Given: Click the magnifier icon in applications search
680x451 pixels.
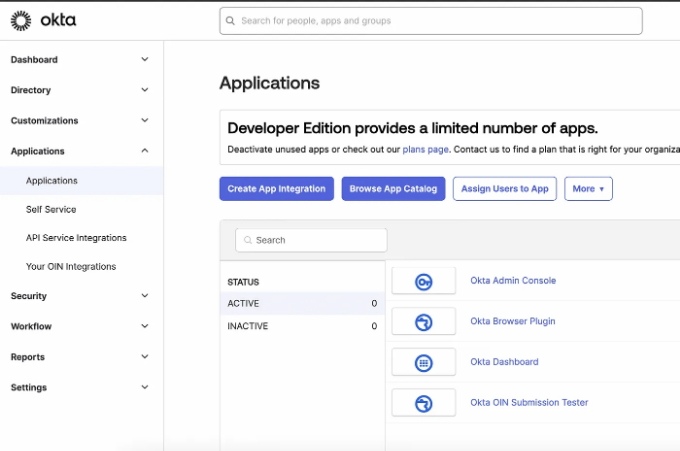Looking at the screenshot, I should pos(248,240).
